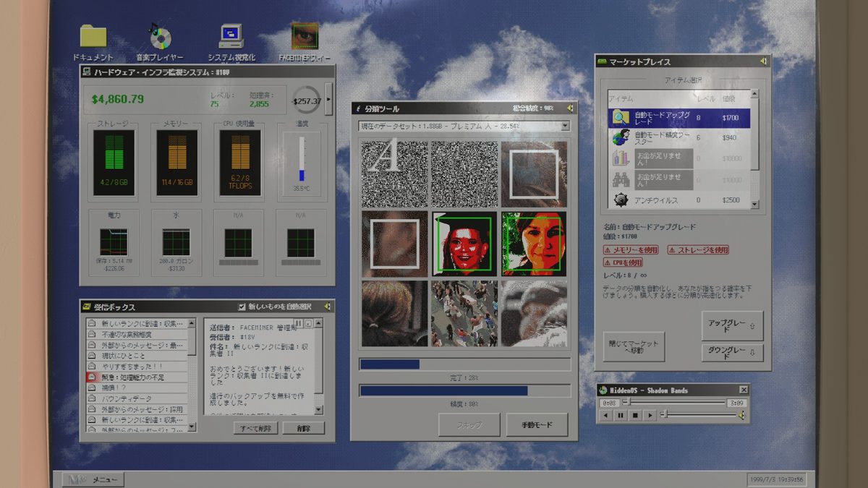Click the アップグレード button

click(x=732, y=326)
